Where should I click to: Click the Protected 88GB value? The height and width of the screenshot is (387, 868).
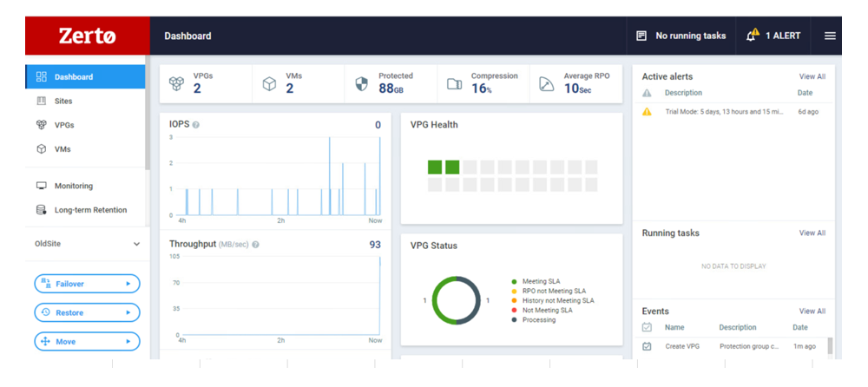(391, 89)
